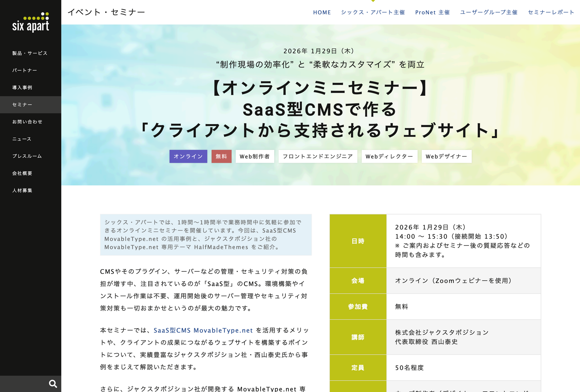The width and height of the screenshot is (580, 392).
Task: Click the Six Apart logo
Action: coord(31,22)
